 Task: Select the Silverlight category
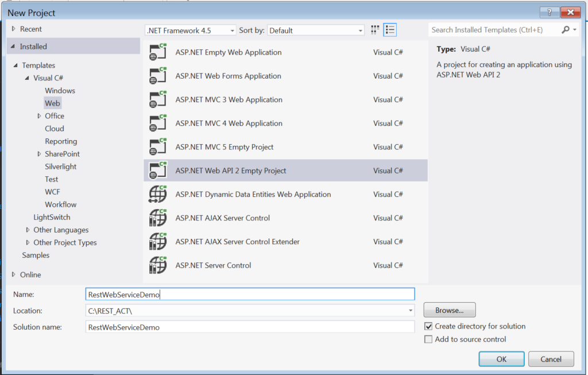[x=60, y=167]
